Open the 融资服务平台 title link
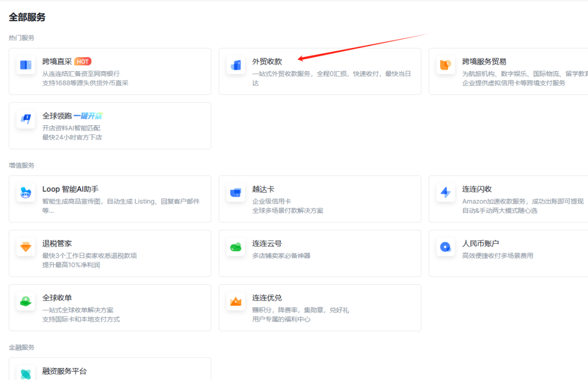The height and width of the screenshot is (380, 588). 64,371
